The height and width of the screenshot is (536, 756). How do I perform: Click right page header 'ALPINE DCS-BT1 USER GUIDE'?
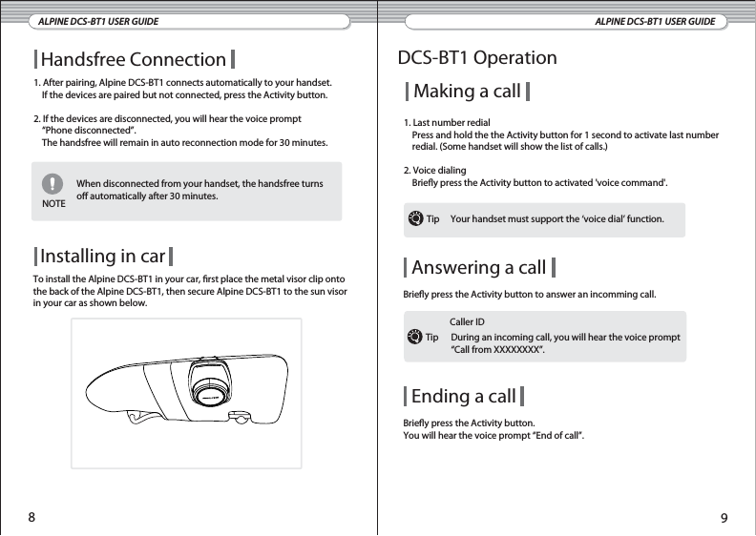(x=655, y=22)
